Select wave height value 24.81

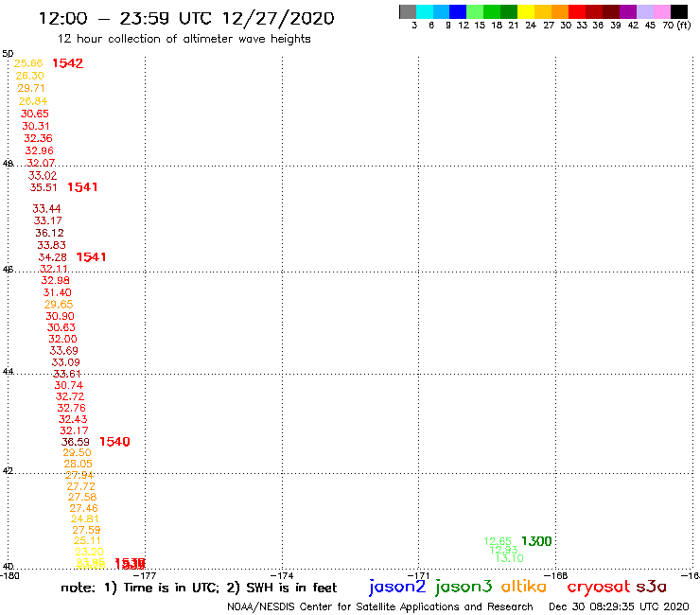pos(85,519)
